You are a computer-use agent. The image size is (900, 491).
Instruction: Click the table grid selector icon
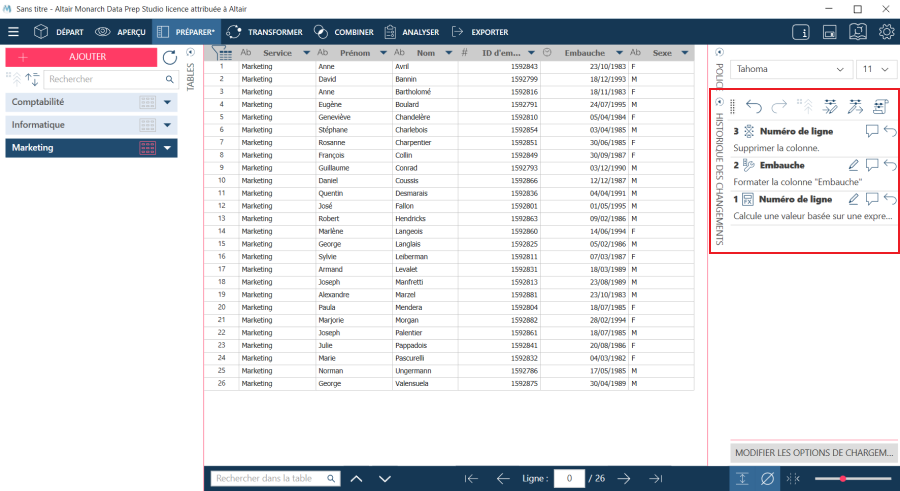222,53
